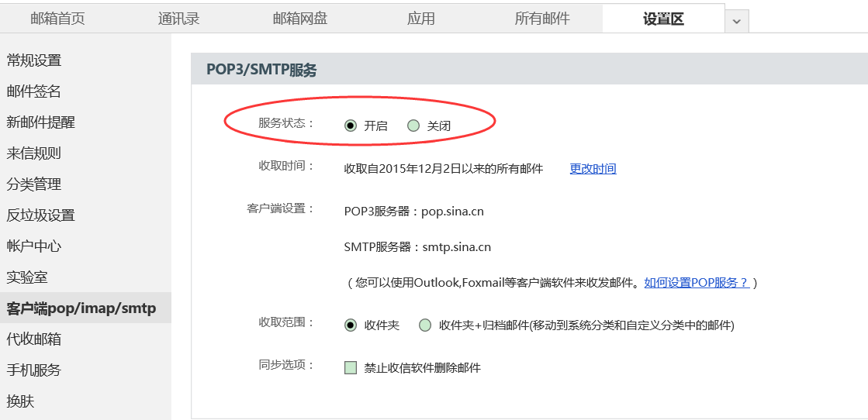This screenshot has width=868, height=420.
Task: Expand the tab overflow chevron dropdown
Action: click(737, 21)
